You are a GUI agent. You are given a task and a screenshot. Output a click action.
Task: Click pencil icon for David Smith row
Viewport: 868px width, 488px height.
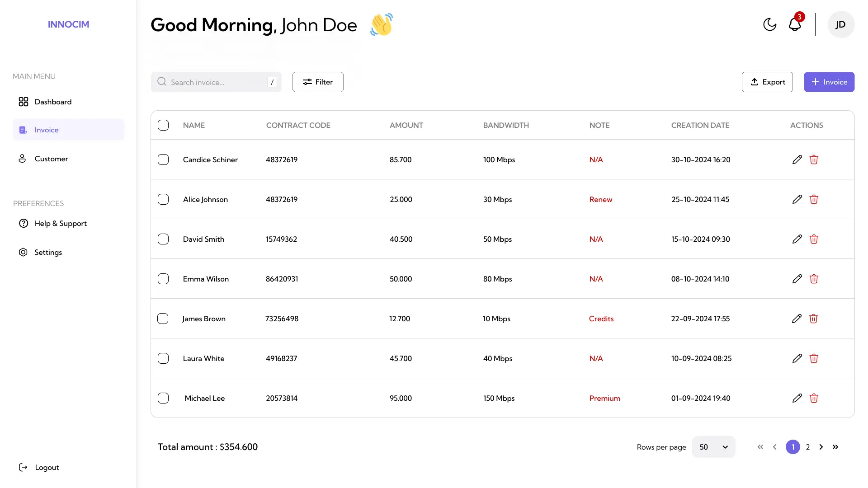coord(797,239)
